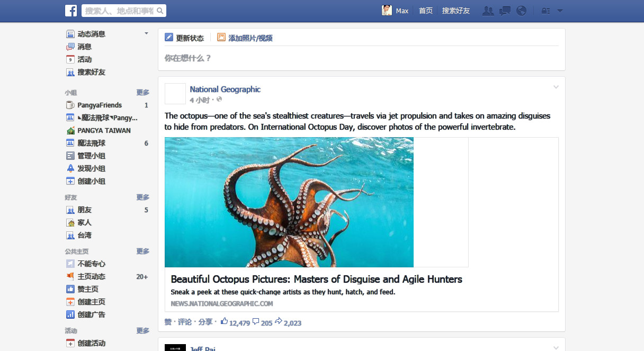Open National Geographic avatar thumbnail
The image size is (644, 351).
click(x=175, y=94)
